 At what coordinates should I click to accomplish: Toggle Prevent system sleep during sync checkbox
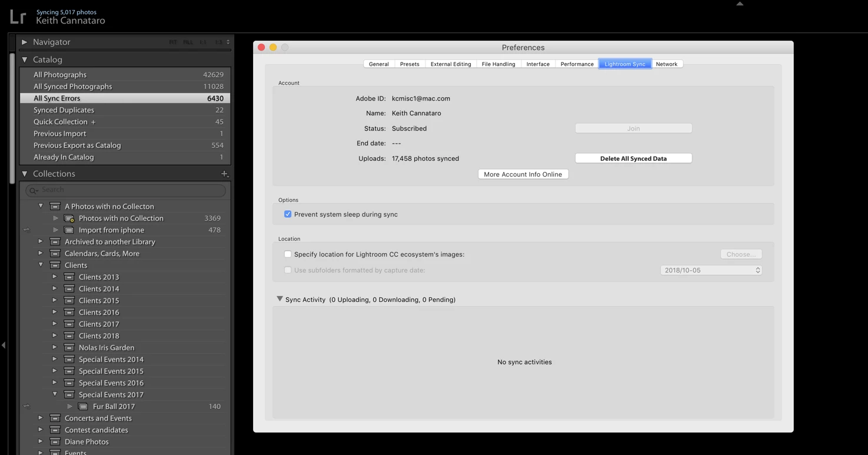pyautogui.click(x=288, y=214)
